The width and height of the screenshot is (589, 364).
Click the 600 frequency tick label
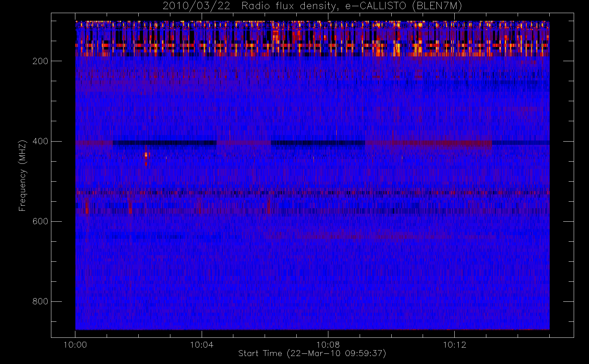click(40, 221)
